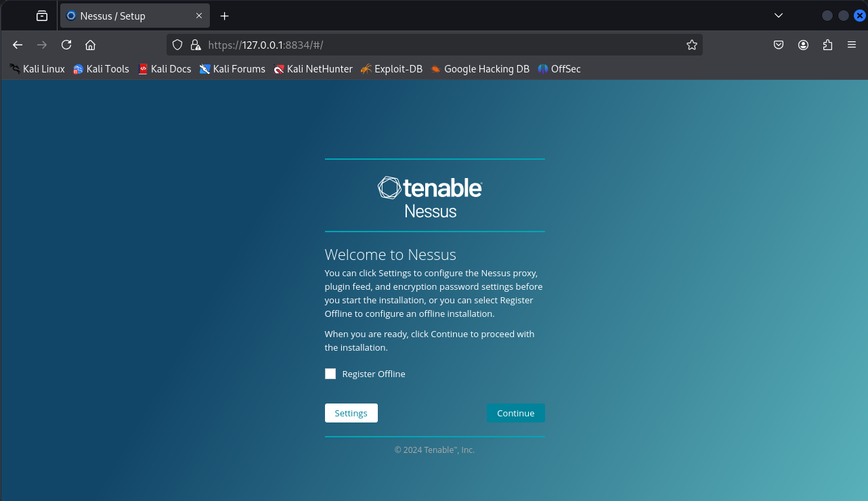Open the OffSec bookmark
Image resolution: width=868 pixels, height=501 pixels.
tap(559, 69)
